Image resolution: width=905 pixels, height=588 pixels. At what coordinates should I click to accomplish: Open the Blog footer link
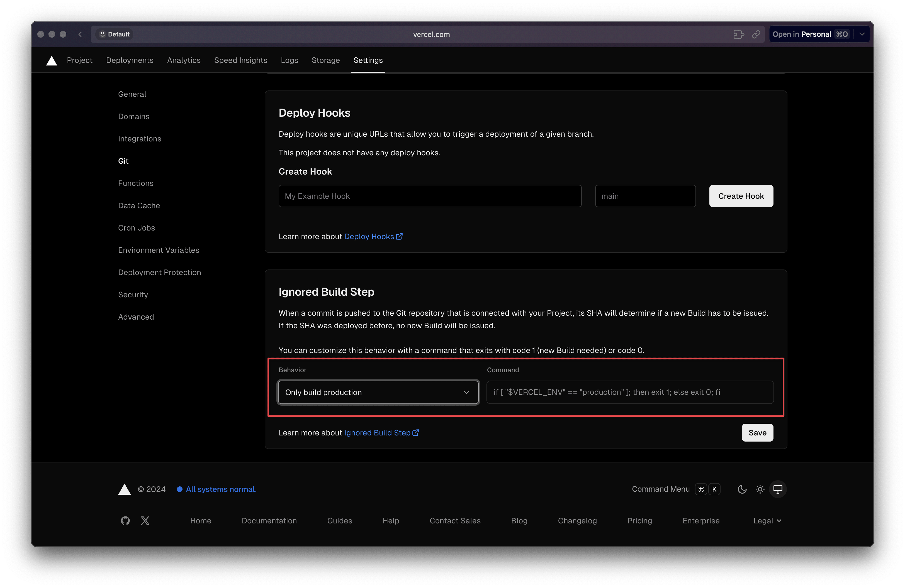(519, 520)
